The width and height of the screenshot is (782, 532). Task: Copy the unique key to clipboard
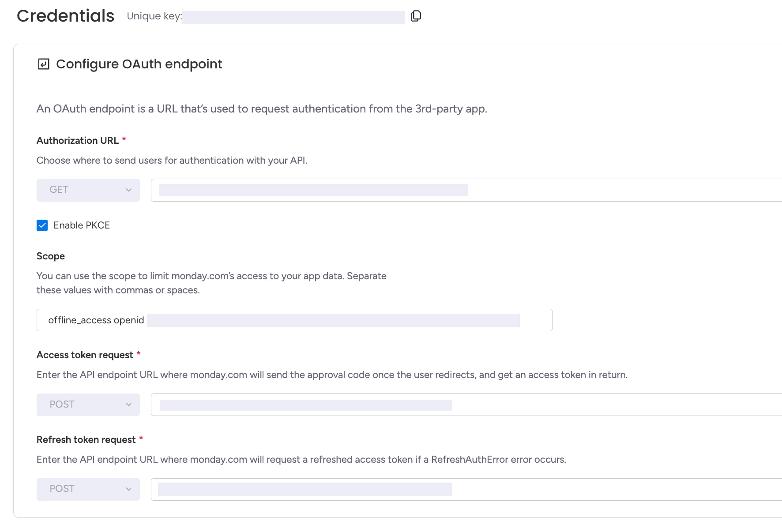tap(416, 16)
